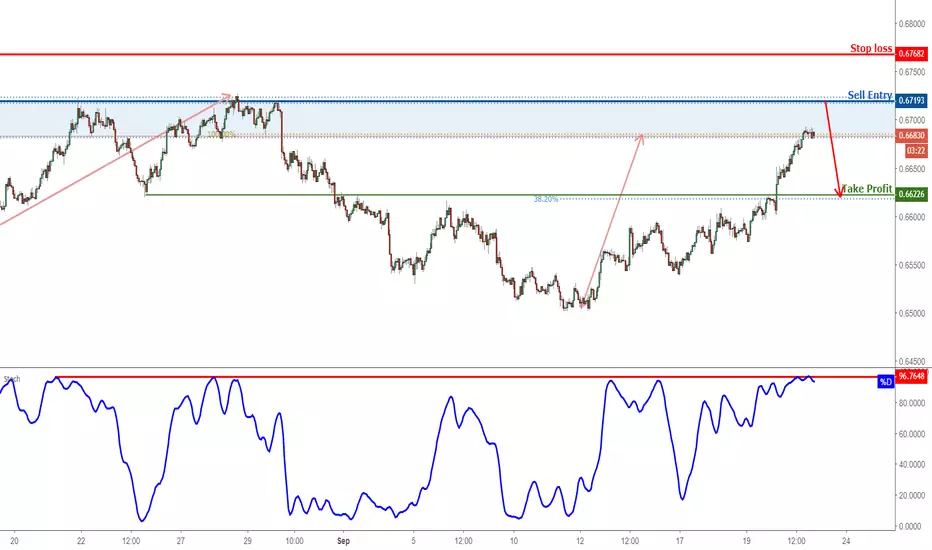Click the 96.7648 stochastic value tag
The width and height of the screenshot is (932, 550).
coord(911,376)
